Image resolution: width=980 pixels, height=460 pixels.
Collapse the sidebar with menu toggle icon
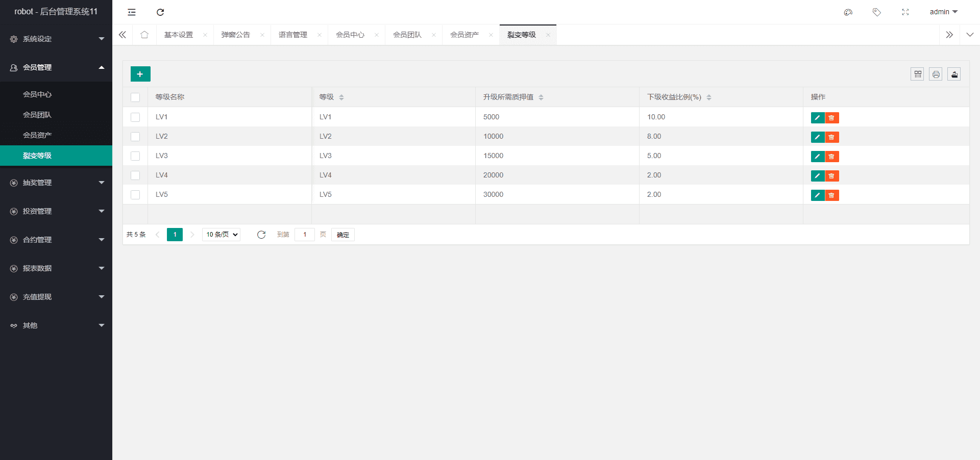pos(132,12)
